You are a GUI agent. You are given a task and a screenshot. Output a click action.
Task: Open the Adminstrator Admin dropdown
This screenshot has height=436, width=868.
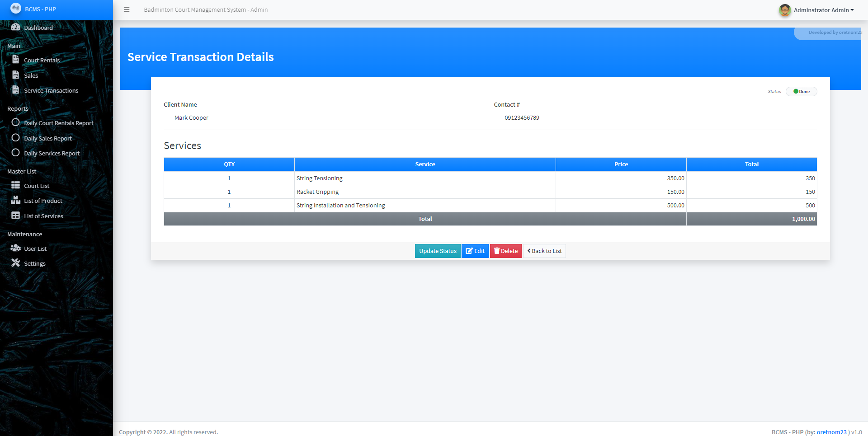[823, 10]
